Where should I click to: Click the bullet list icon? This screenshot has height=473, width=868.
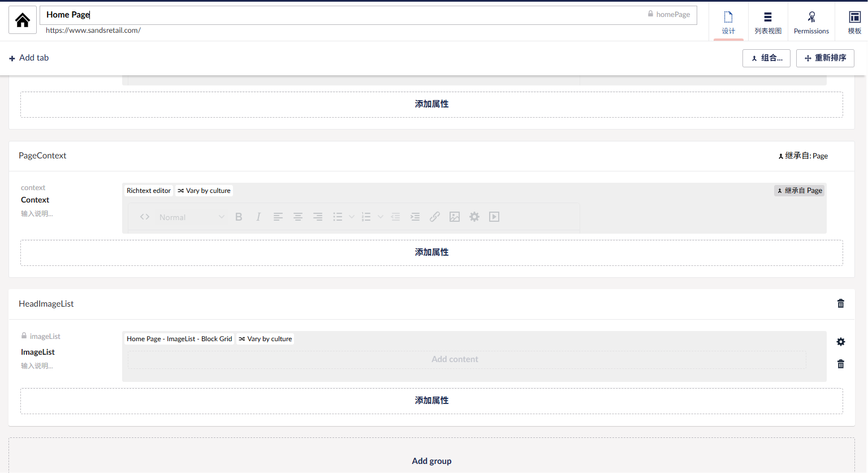338,217
